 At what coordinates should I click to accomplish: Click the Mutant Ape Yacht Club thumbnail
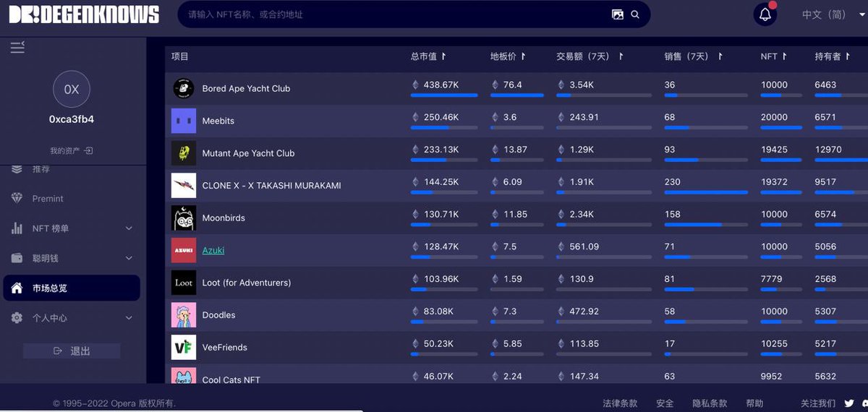coord(184,153)
